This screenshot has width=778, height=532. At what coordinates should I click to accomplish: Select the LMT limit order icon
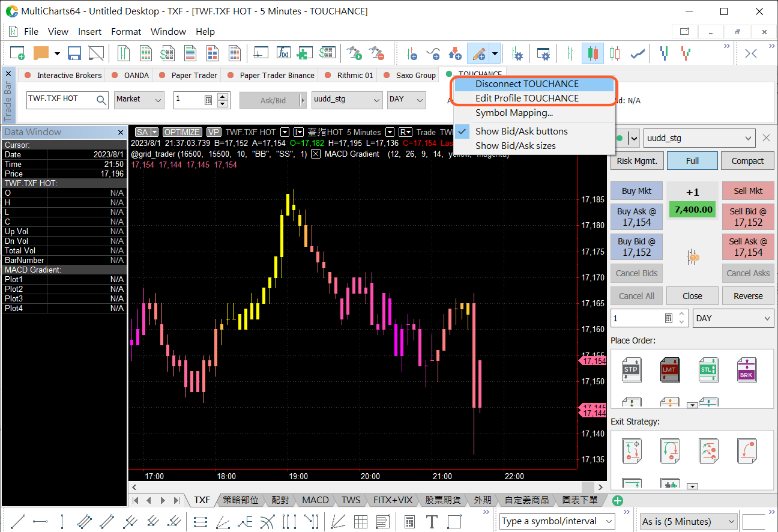pos(669,370)
